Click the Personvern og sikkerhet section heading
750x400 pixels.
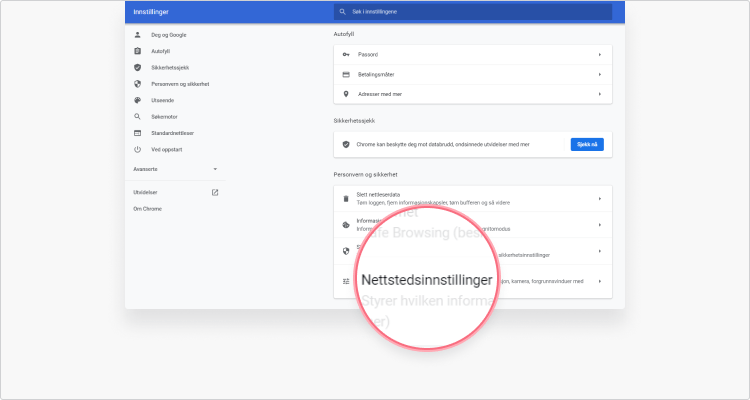pos(365,175)
